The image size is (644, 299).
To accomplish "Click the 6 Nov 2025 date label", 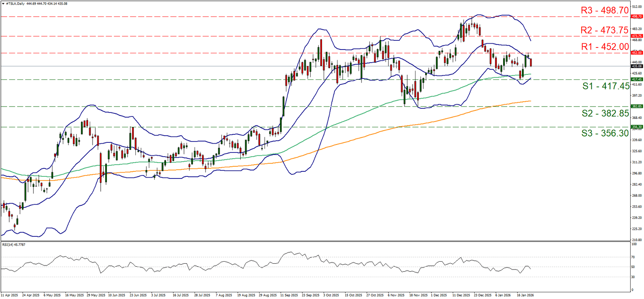I will [x=397, y=296].
